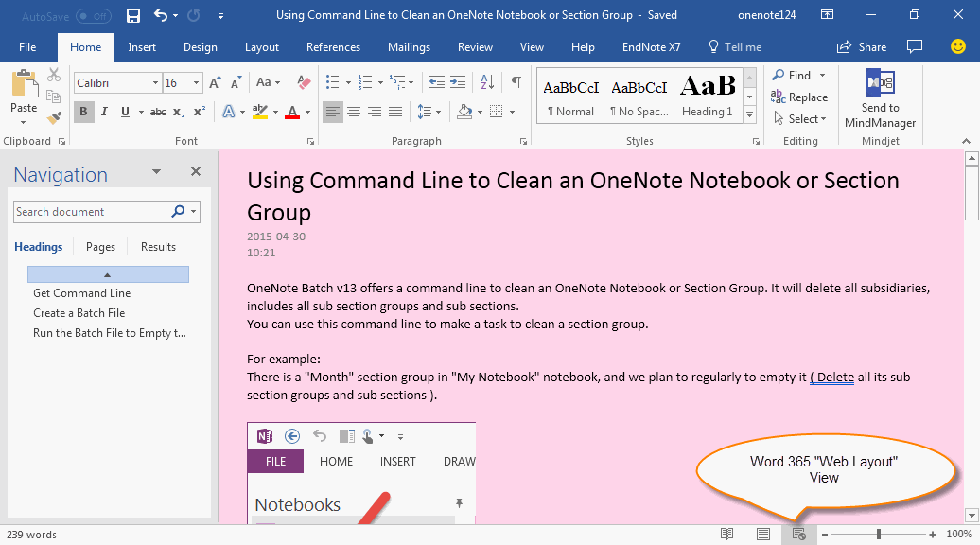Select Web Layout view in status bar

(798, 535)
